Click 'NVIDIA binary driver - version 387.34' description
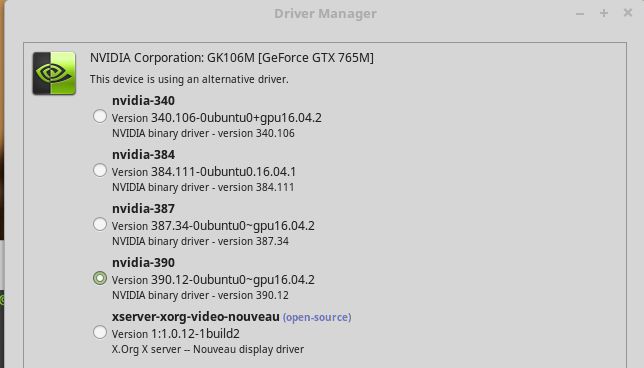This screenshot has width=644, height=368. pos(200,241)
